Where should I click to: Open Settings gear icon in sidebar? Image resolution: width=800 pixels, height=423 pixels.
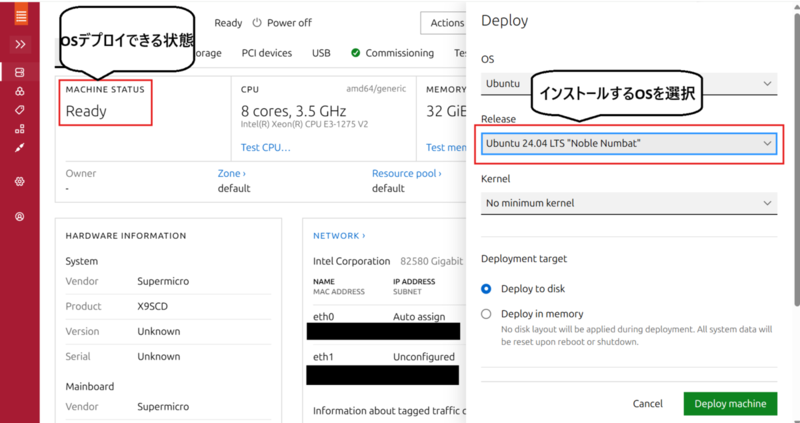20,181
